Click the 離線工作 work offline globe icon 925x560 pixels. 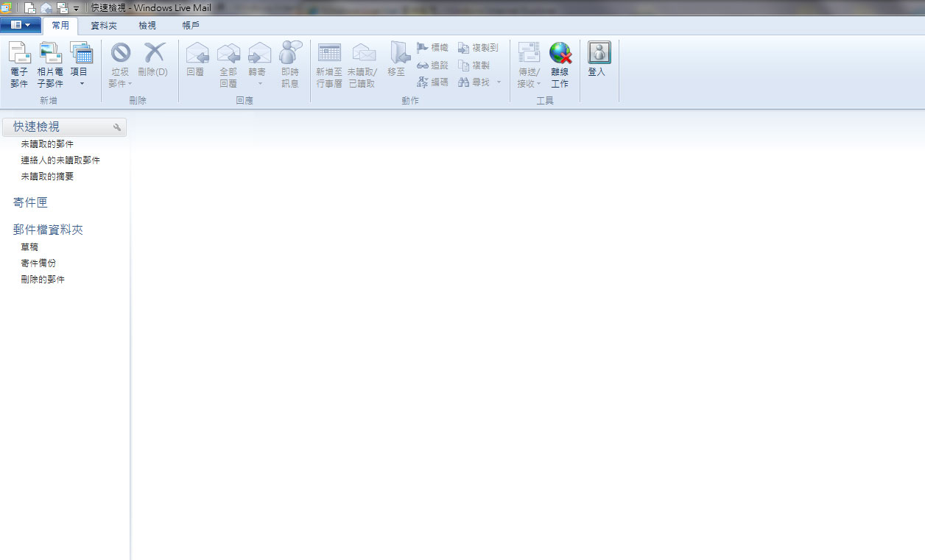pyautogui.click(x=560, y=53)
